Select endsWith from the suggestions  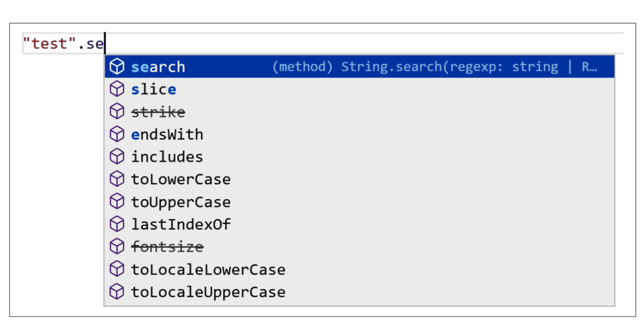359,135
